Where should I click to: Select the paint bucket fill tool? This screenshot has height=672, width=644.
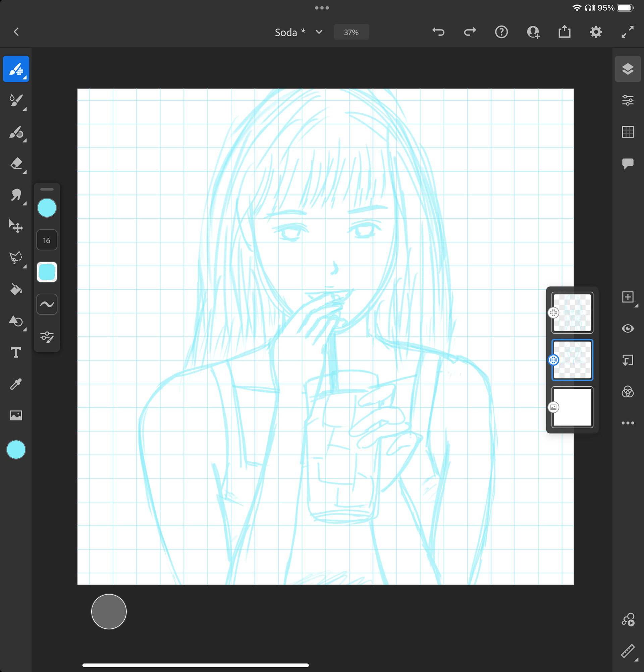16,289
